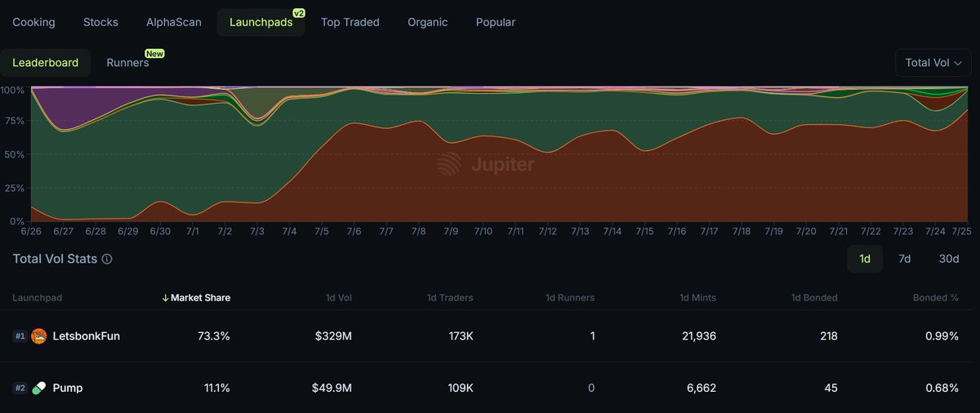Switch to the Organic tab

coord(428,22)
